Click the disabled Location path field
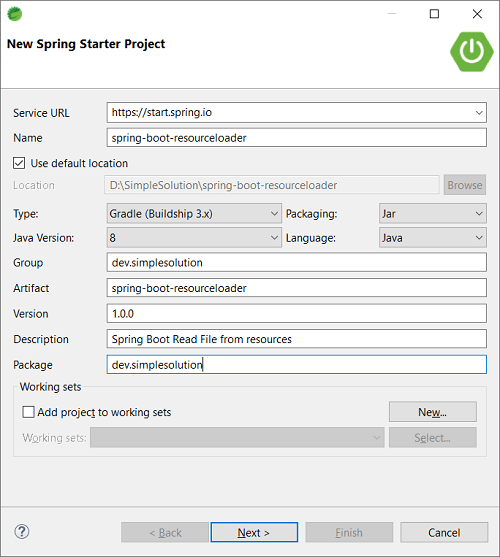The height and width of the screenshot is (557, 500). pos(272,185)
